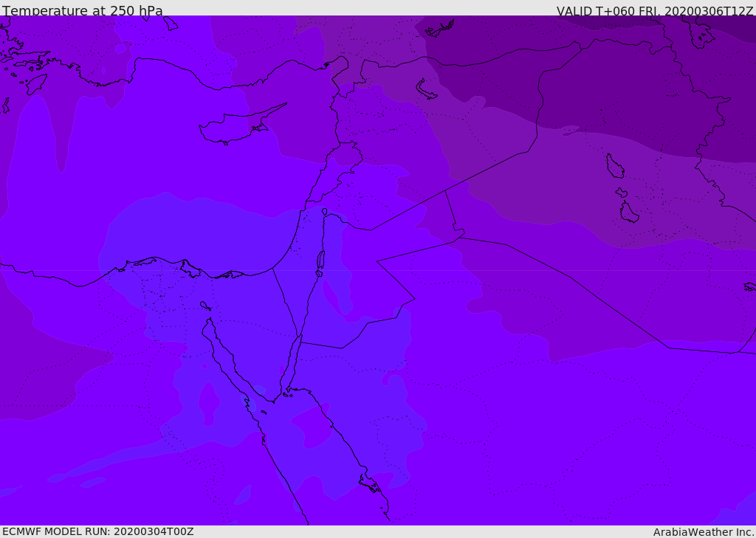Click the ArabiaWeather Inc. credit text

704,532
